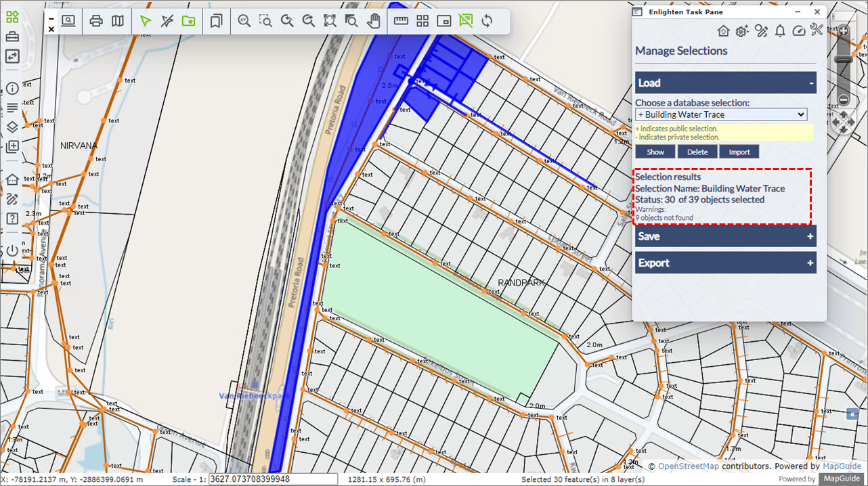Image resolution: width=868 pixels, height=486 pixels.
Task: Open the wrench and screwdriver tools icon
Action: tap(816, 30)
